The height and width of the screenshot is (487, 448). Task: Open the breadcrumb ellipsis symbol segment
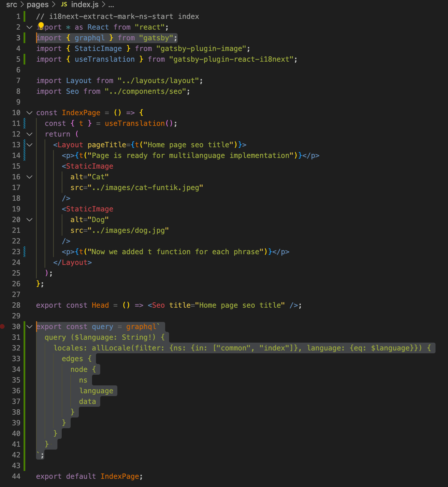111,5
